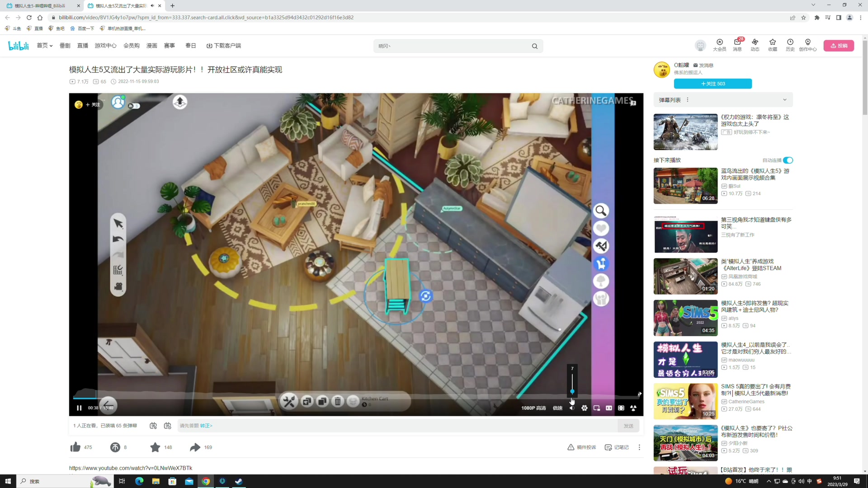
Task: Open the 历史 history icon
Action: click(790, 45)
